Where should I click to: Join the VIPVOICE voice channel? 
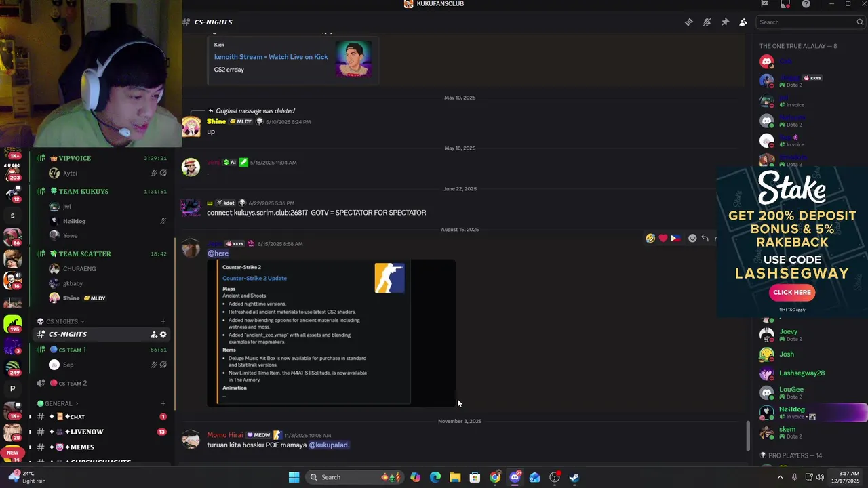(x=102, y=158)
